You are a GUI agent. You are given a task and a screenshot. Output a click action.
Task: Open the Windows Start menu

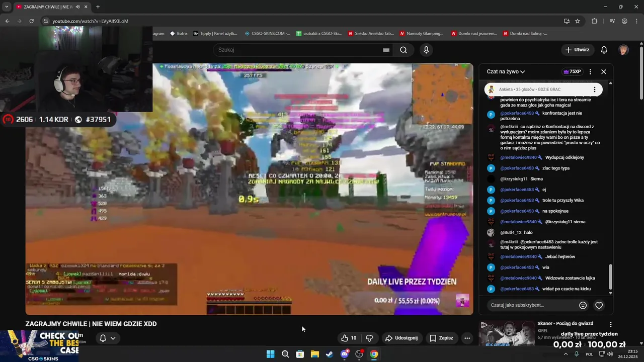tap(270, 354)
